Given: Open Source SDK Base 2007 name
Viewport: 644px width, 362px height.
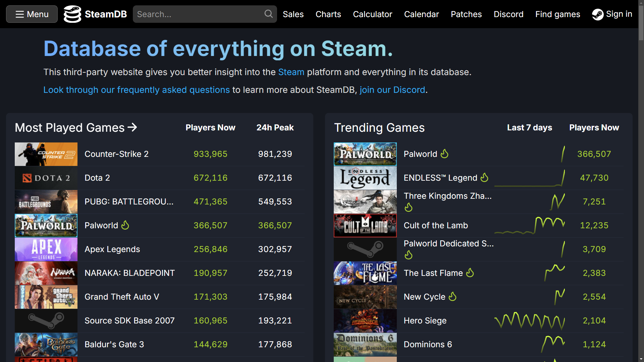Looking at the screenshot, I should click(x=129, y=321).
